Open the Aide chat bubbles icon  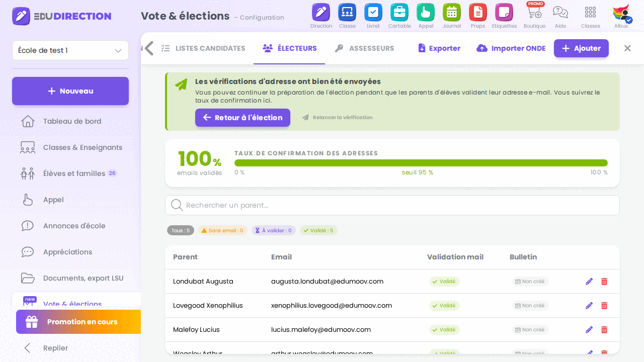(x=560, y=12)
